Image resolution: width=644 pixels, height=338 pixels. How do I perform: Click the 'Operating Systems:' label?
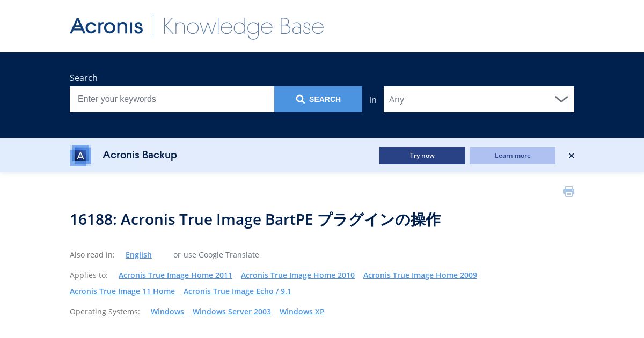click(x=105, y=312)
